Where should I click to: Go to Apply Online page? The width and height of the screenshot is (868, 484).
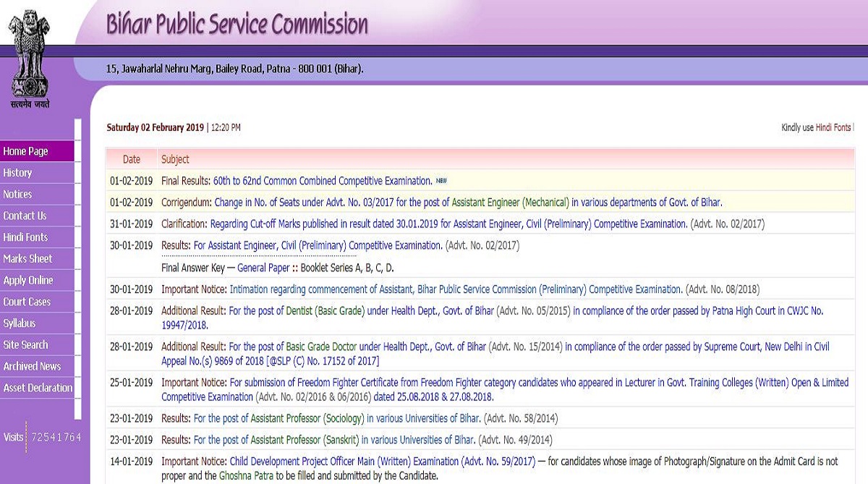click(x=37, y=280)
